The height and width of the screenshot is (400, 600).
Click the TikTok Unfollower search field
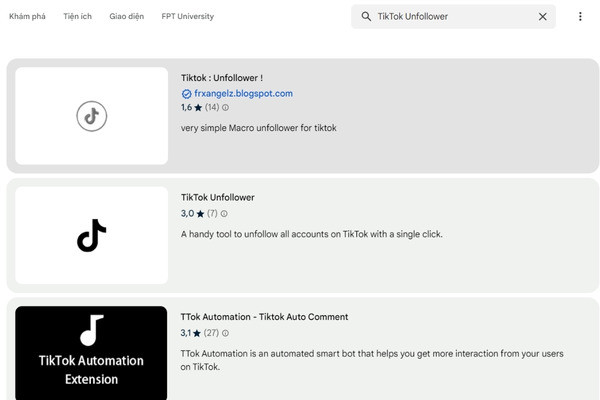click(x=453, y=16)
